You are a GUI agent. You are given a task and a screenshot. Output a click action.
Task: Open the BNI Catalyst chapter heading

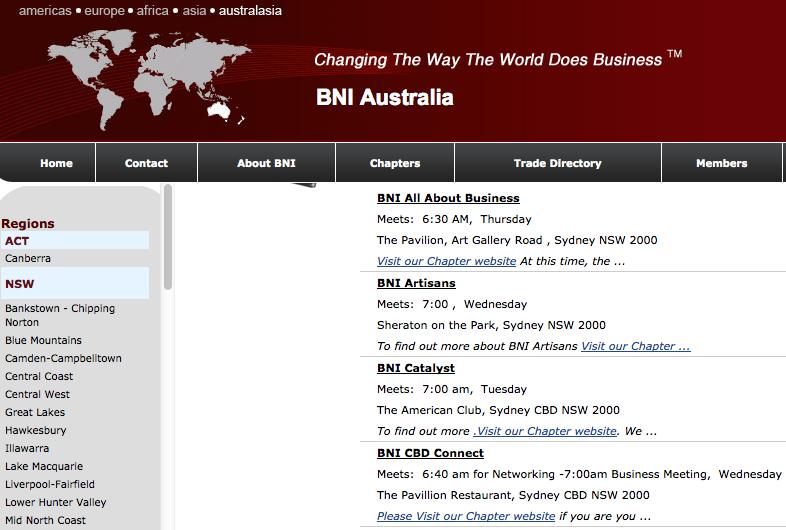416,368
